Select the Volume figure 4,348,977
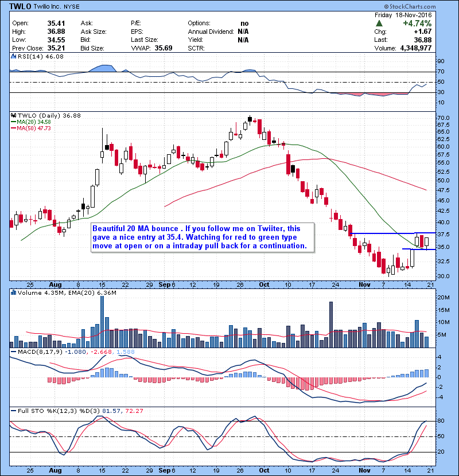 tap(416, 48)
